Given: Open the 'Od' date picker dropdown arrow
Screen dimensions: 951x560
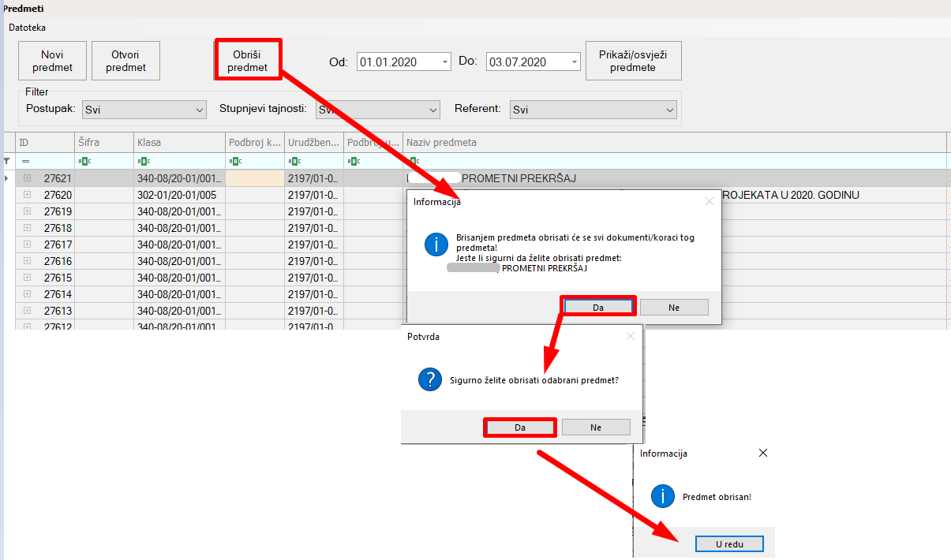Looking at the screenshot, I should coord(445,62).
